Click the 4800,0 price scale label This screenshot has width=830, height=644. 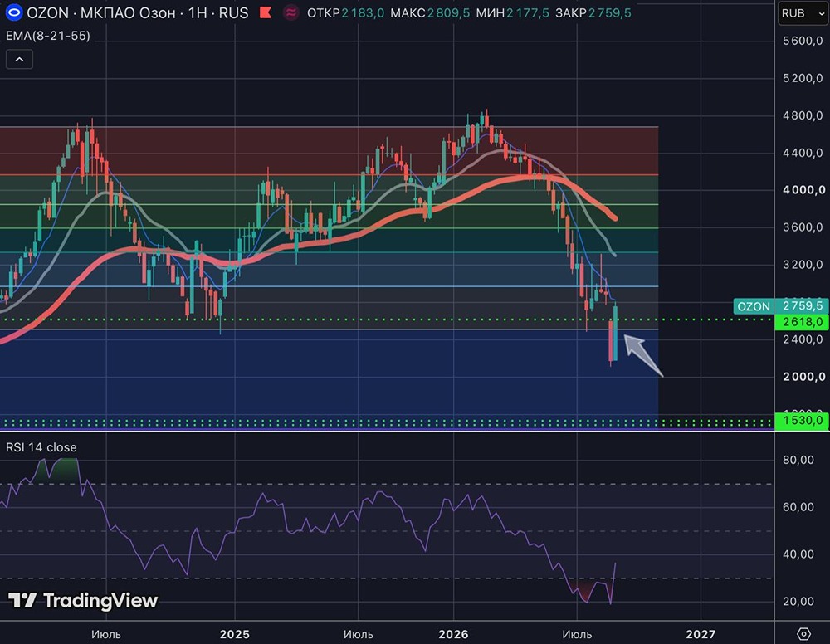point(803,115)
